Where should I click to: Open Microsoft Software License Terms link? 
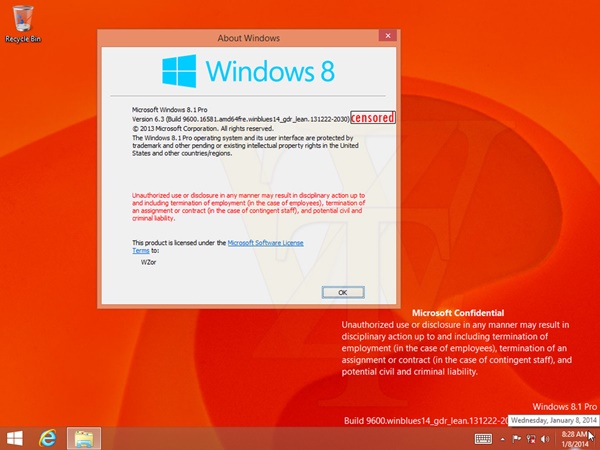coord(218,246)
